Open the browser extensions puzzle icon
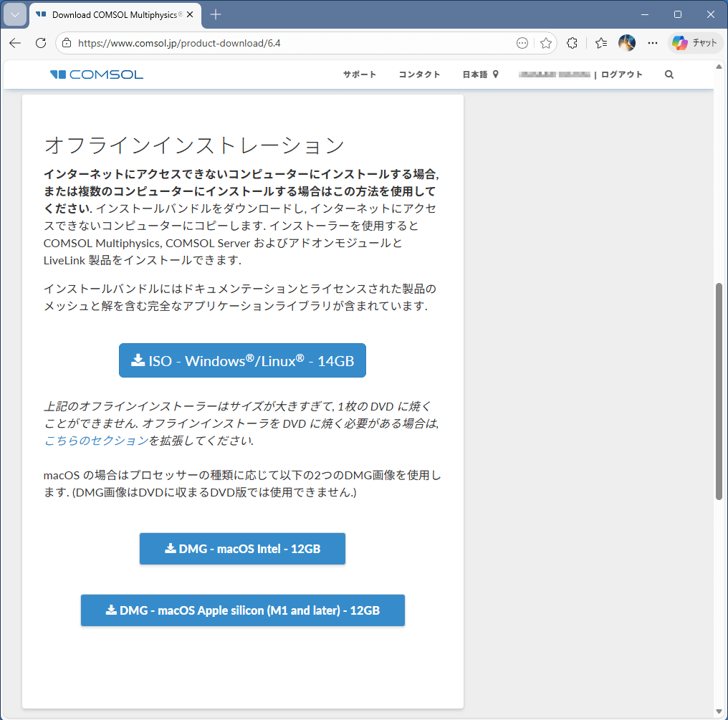728x720 pixels. click(x=572, y=43)
